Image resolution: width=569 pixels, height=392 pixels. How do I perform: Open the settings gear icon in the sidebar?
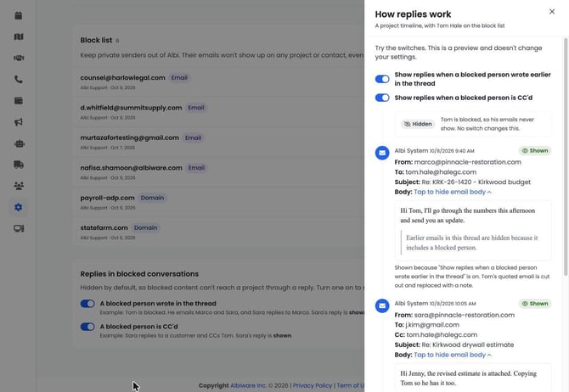pos(19,207)
